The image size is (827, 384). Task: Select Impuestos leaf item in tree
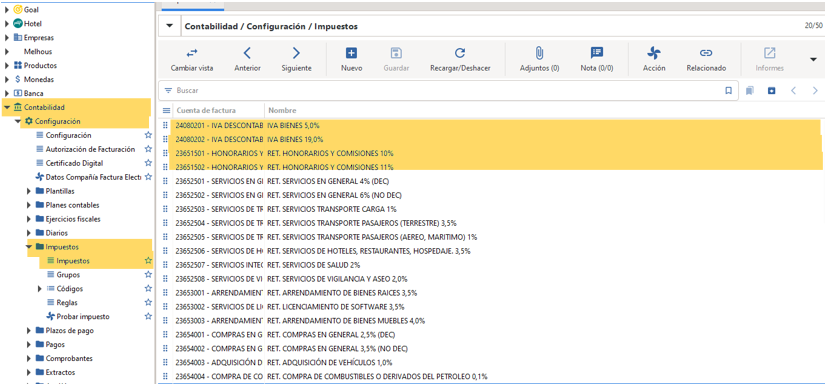(x=73, y=261)
